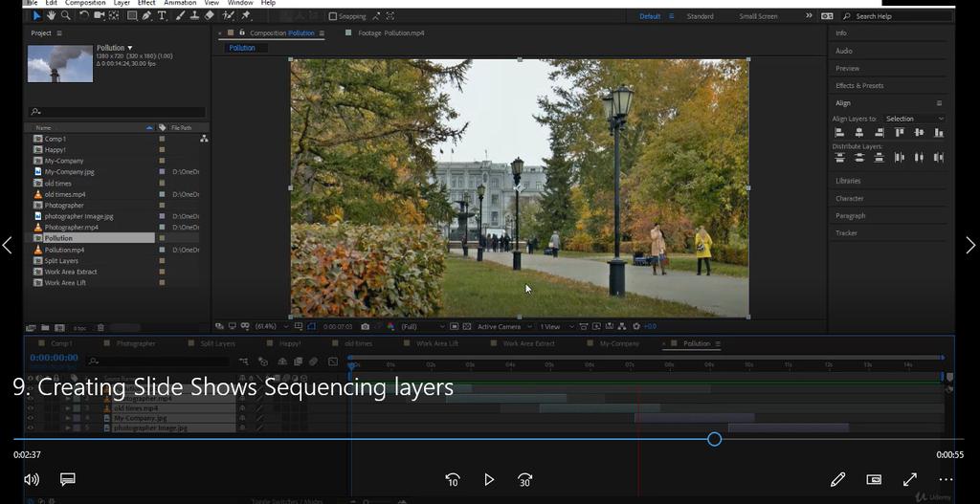Screen dimensions: 980x504
Task: Click the video progress slider handle
Action: click(714, 439)
